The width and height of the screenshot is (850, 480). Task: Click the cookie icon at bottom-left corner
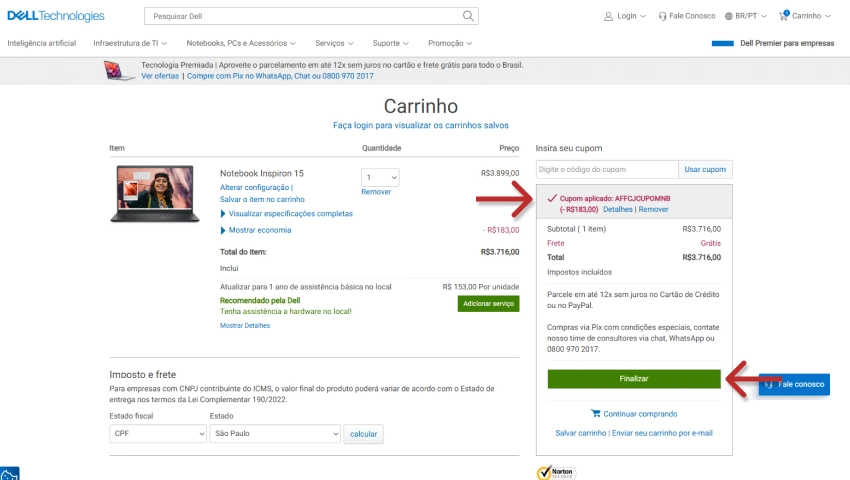9,473
